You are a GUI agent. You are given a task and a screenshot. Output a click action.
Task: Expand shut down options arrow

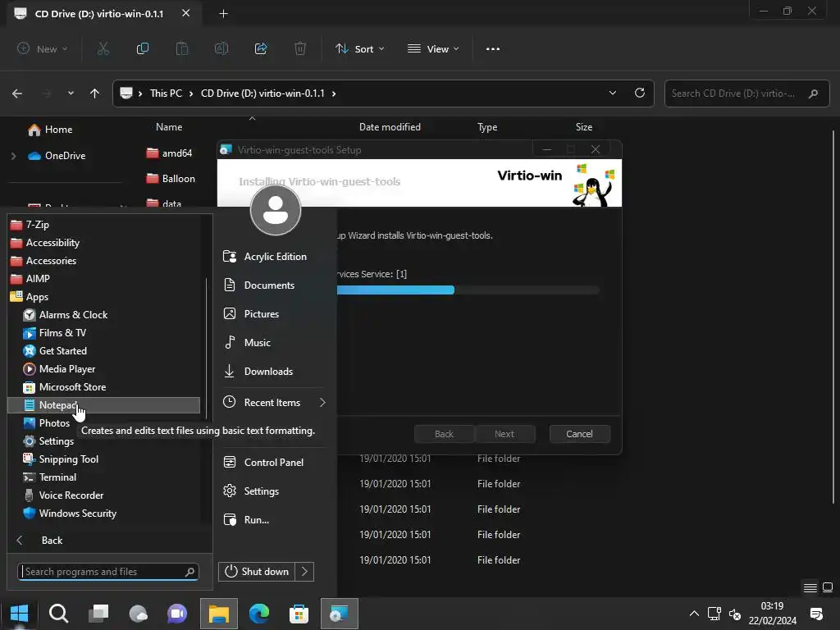point(304,572)
